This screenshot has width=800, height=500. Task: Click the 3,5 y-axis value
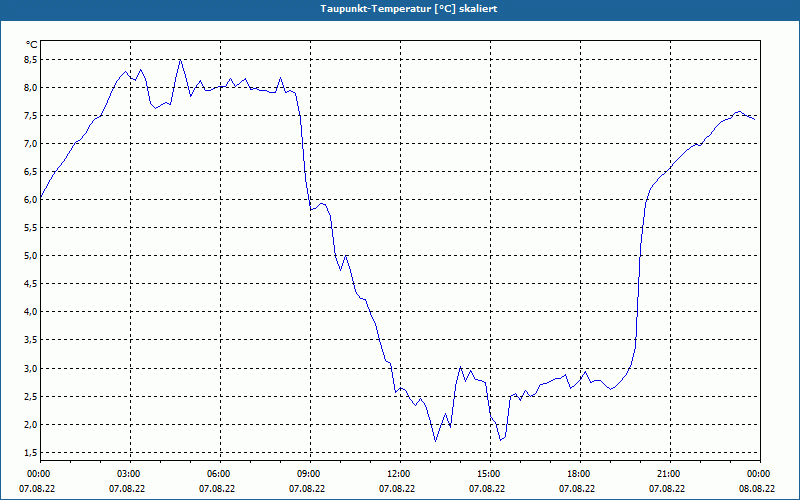pos(31,340)
